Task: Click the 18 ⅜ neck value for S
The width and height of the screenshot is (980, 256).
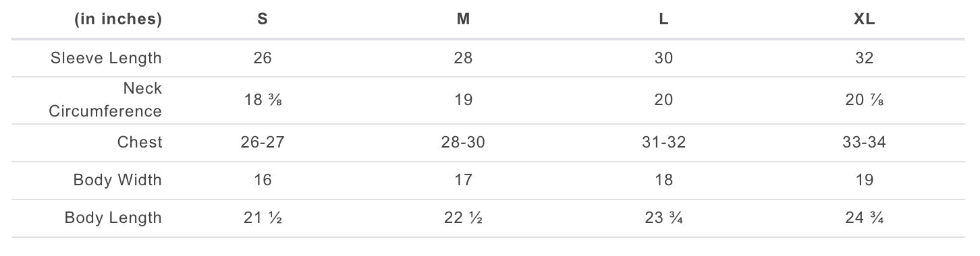Action: 263,100
